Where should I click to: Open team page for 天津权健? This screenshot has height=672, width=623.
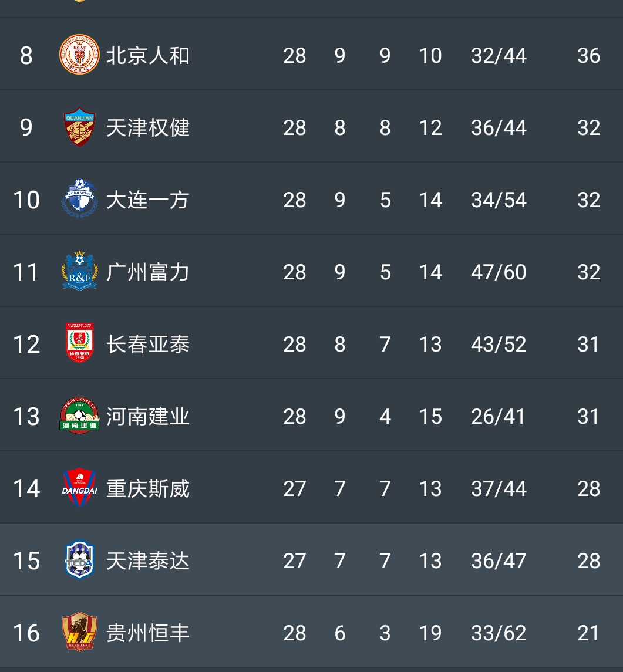[x=147, y=128]
